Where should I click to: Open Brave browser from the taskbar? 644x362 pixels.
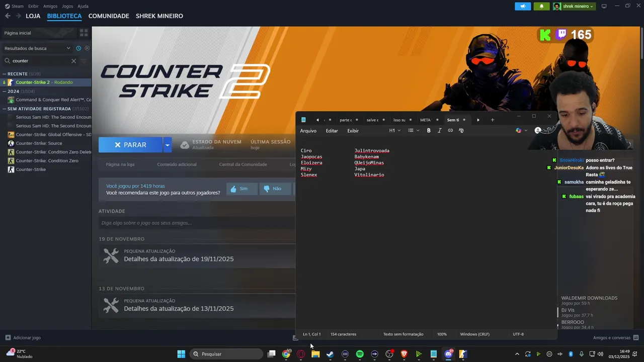coord(404,354)
